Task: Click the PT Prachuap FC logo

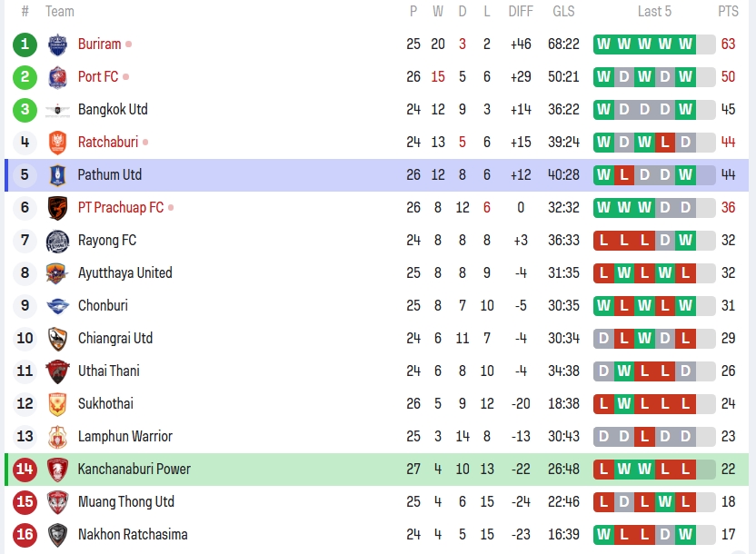Action: pos(57,208)
